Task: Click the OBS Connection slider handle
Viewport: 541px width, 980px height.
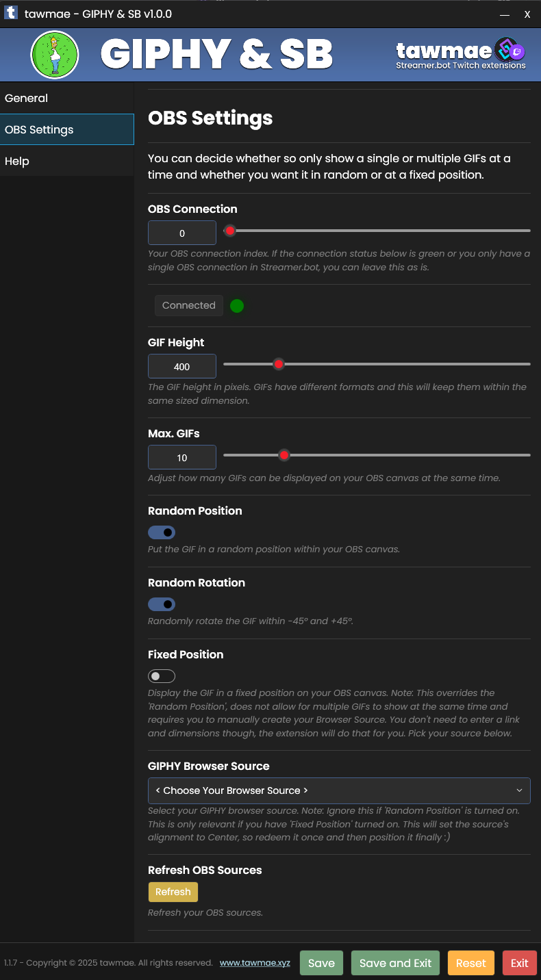Action: pos(230,231)
